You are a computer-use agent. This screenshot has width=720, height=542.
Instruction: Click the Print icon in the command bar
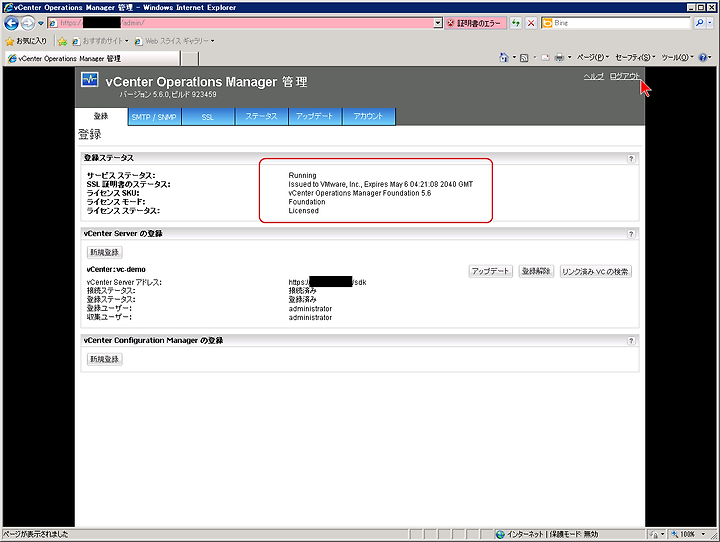click(x=559, y=57)
